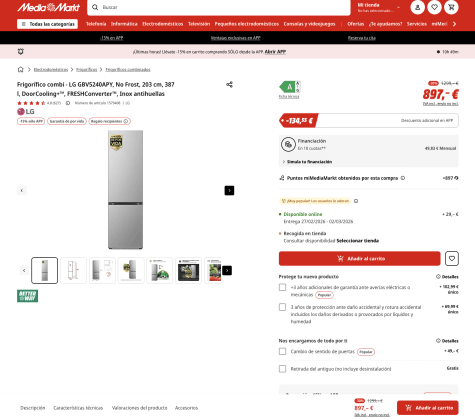Follow the Seleccionar tienda link
The width and height of the screenshot is (475, 420).
point(358,241)
